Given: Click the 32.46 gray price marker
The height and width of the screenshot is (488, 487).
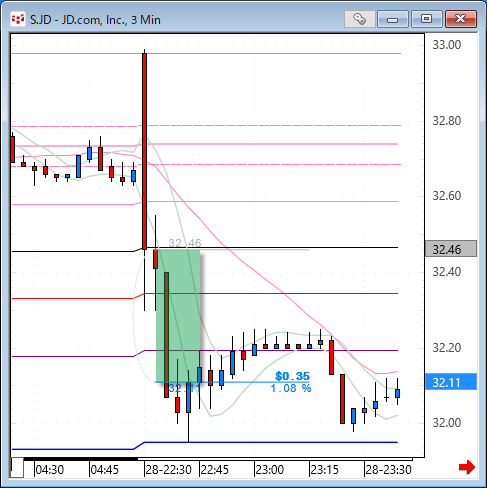Looking at the screenshot, I should pyautogui.click(x=451, y=249).
